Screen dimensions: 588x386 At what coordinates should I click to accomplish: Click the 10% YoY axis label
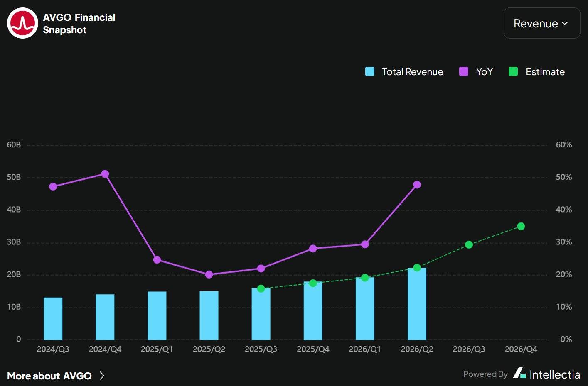pyautogui.click(x=564, y=307)
